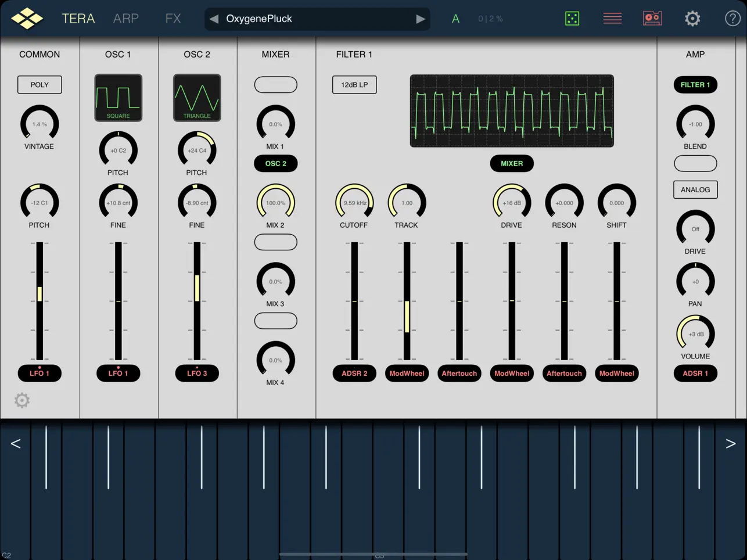Image resolution: width=747 pixels, height=560 pixels.
Task: Open ModWheel source under DRIVE slider
Action: click(x=512, y=374)
